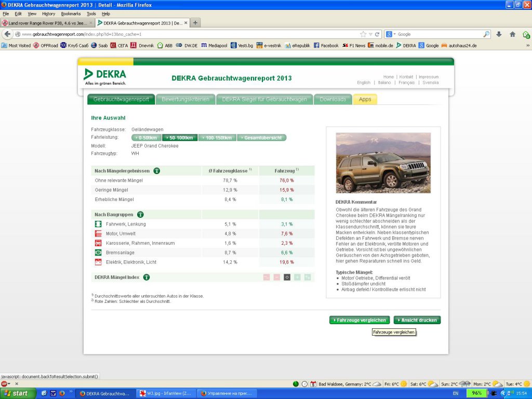This screenshot has height=399, width=532.
Task: Click the Jeep Grand Cherokee photo
Action: [x=383, y=163]
